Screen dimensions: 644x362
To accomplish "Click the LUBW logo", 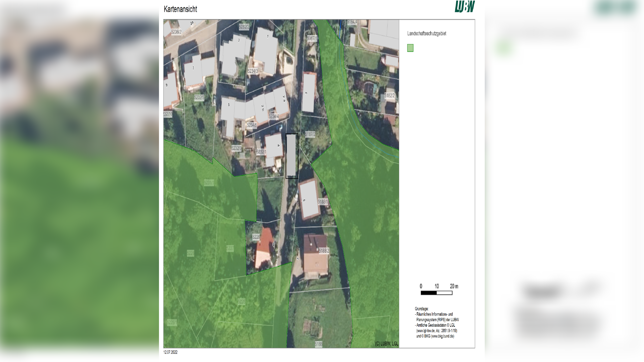I will [464, 7].
